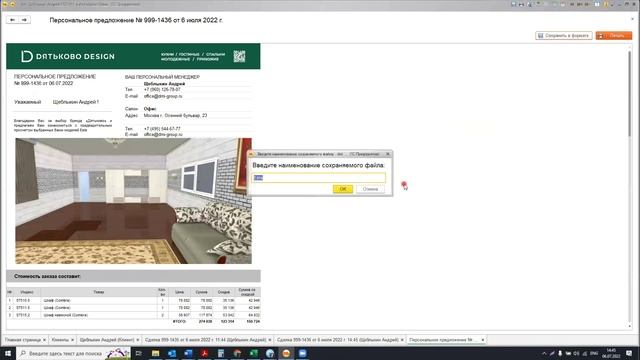Click the taskbar clock and date
This screenshot has width=640, height=360.
click(x=611, y=353)
